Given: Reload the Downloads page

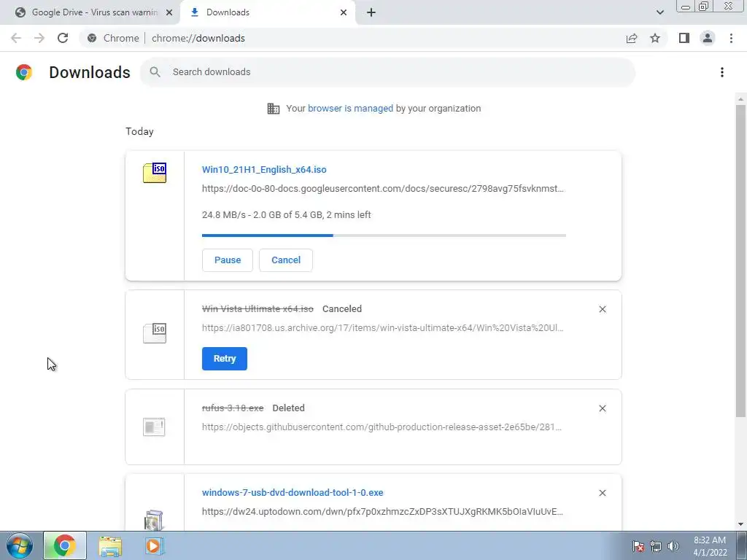Looking at the screenshot, I should 63,38.
